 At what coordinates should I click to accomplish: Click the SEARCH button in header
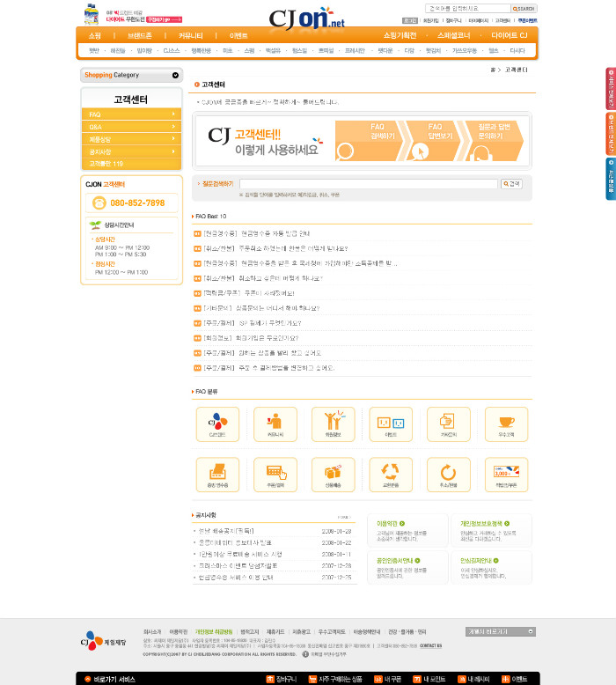[x=524, y=8]
